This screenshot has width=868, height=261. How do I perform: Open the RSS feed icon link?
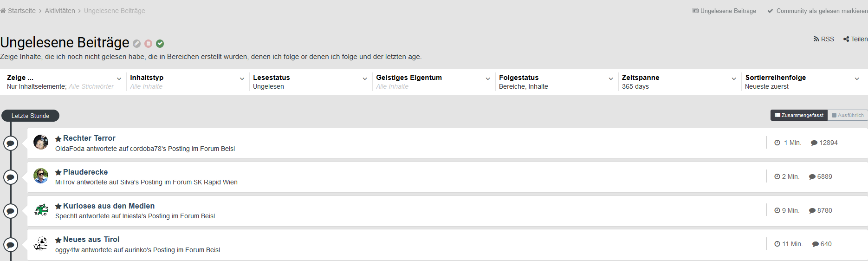click(823, 39)
